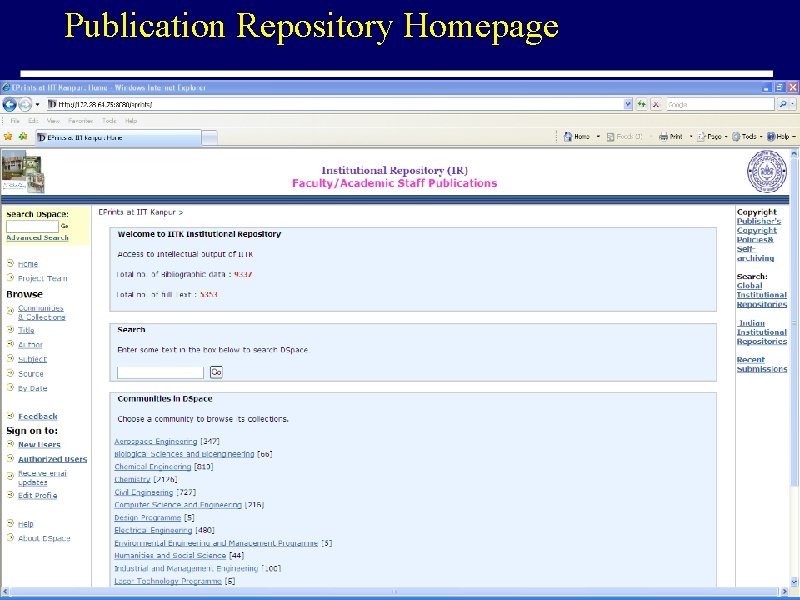Click the vertical scrollbar down arrow

click(794, 581)
